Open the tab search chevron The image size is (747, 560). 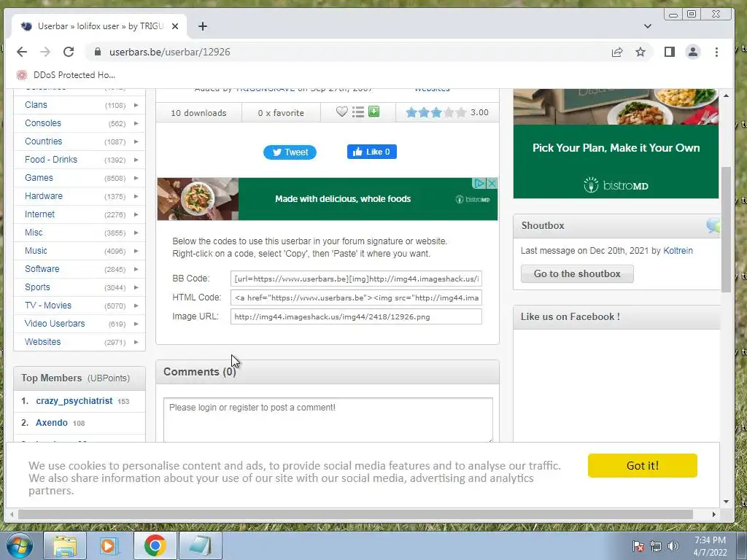(x=648, y=26)
